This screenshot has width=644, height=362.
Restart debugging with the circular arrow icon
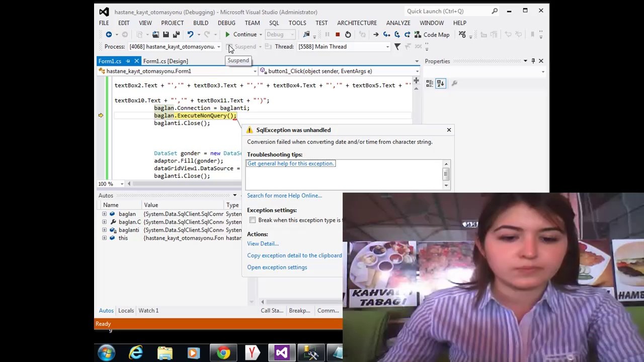point(348,35)
